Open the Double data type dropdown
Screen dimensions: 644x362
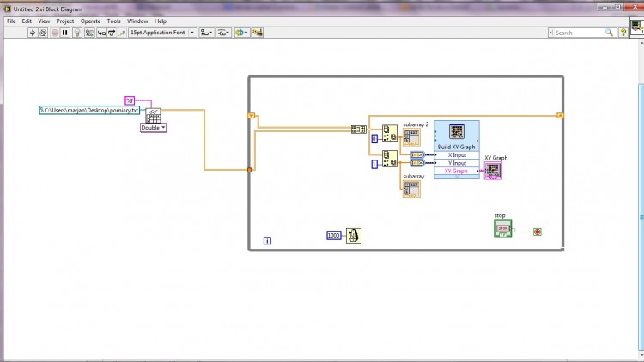(x=154, y=128)
